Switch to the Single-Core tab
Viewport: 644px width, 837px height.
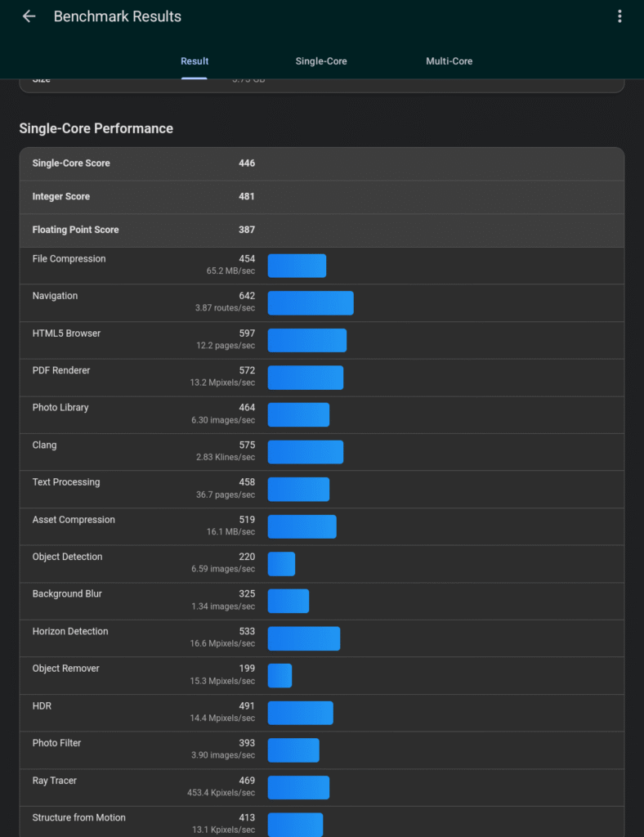pos(321,61)
